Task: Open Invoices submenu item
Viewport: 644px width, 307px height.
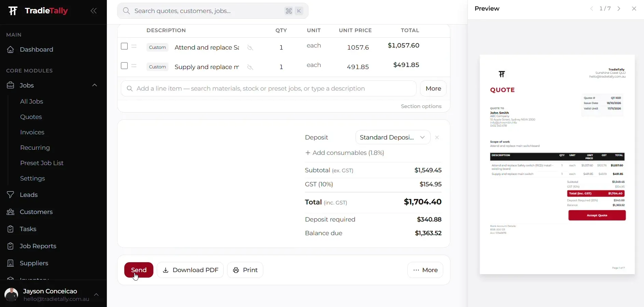Action: (x=32, y=132)
